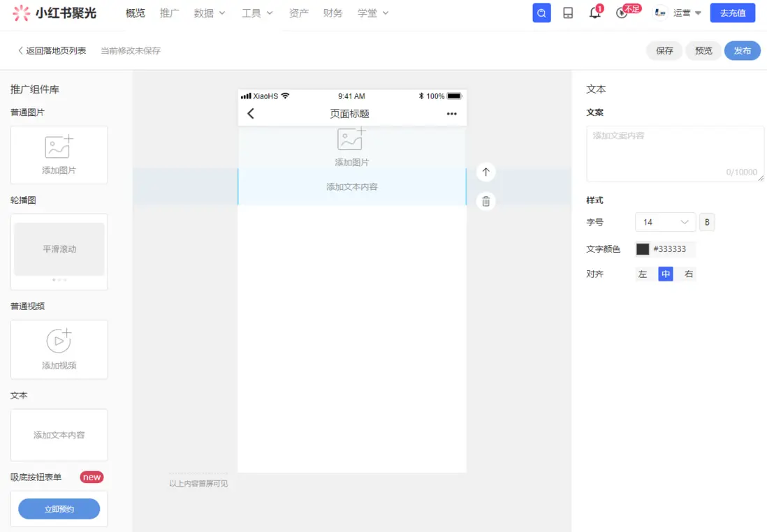This screenshot has height=532, width=767.
Task: Expand the 学堂 menu
Action: pos(373,13)
